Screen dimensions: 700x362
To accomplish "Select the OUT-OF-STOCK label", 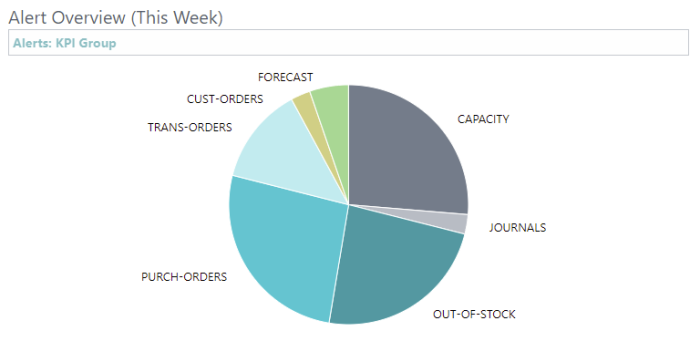I will tap(474, 314).
